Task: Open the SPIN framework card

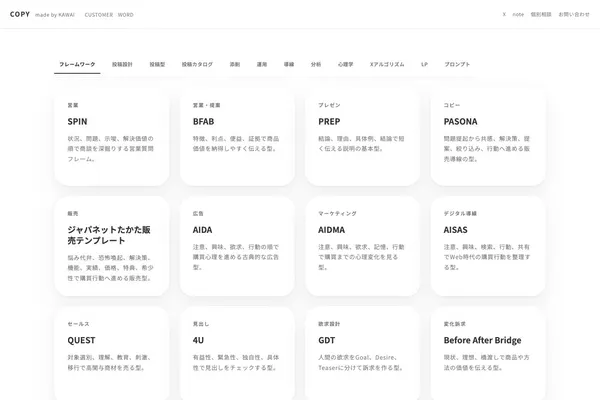Action: click(x=112, y=137)
